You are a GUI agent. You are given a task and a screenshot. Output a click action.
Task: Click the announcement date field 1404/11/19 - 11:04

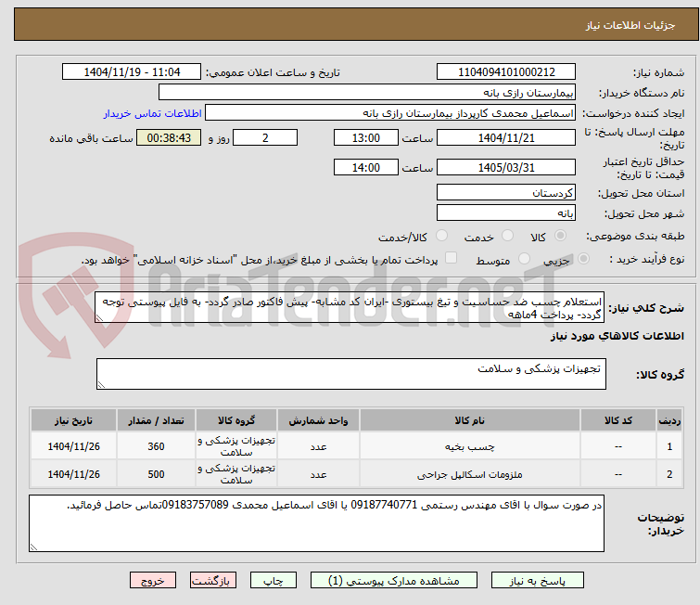(x=132, y=72)
